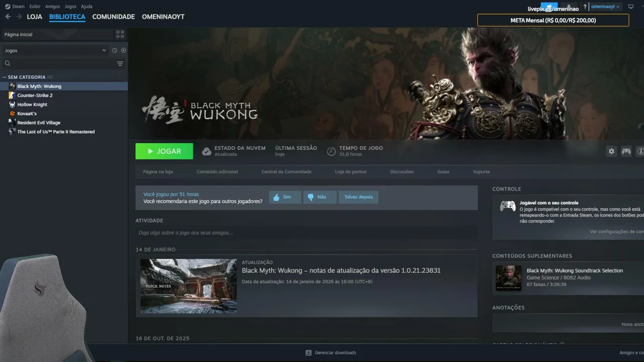The height and width of the screenshot is (362, 644).
Task: Open controller layout gamepad icon
Action: 626,151
